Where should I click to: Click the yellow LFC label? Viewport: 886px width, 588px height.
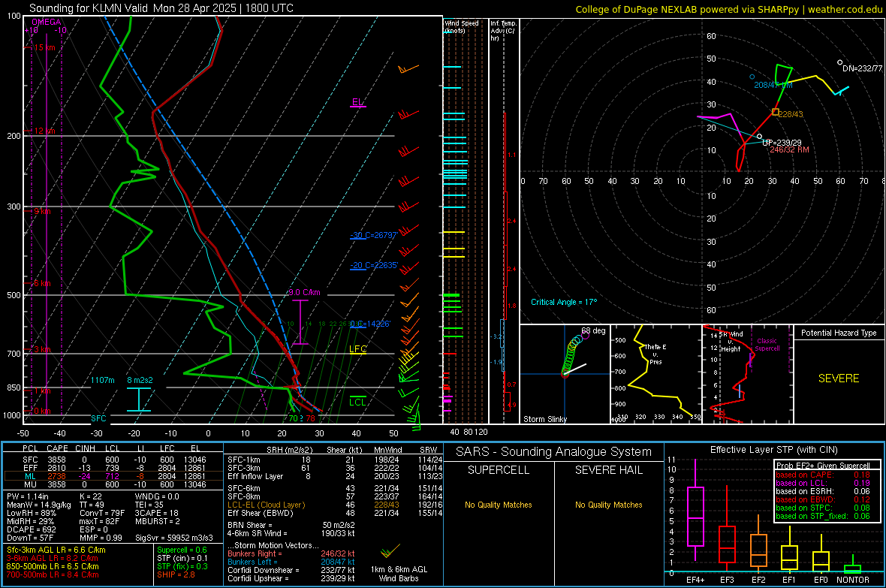tap(357, 349)
